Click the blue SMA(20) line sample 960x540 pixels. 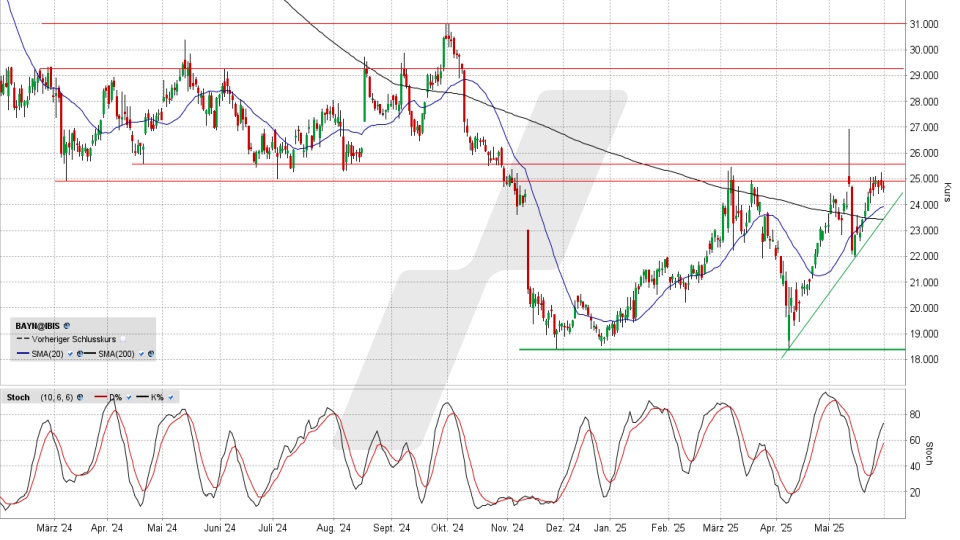[23, 353]
